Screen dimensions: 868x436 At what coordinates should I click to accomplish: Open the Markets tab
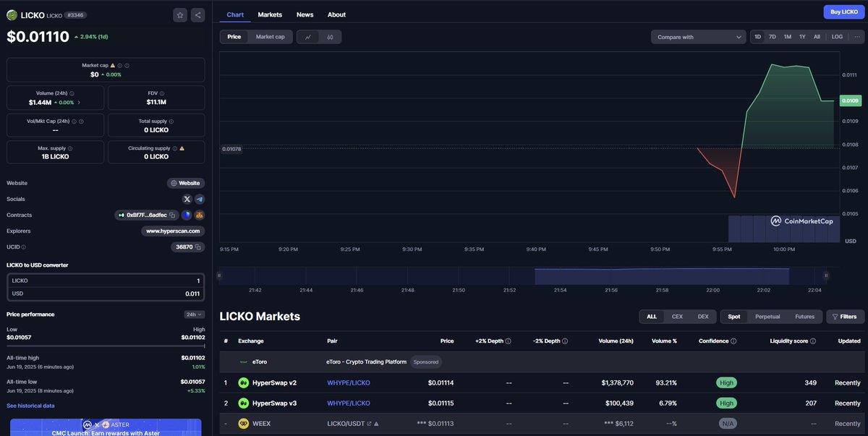click(270, 14)
